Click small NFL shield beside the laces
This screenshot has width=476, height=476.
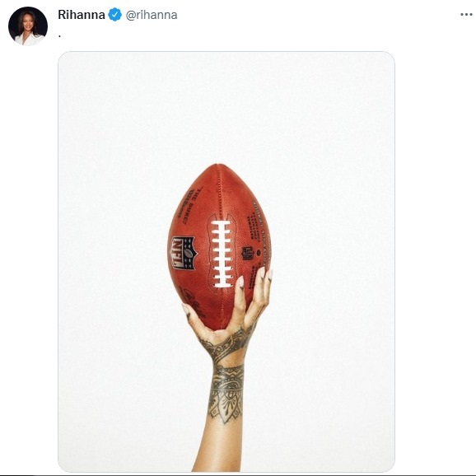(247, 253)
